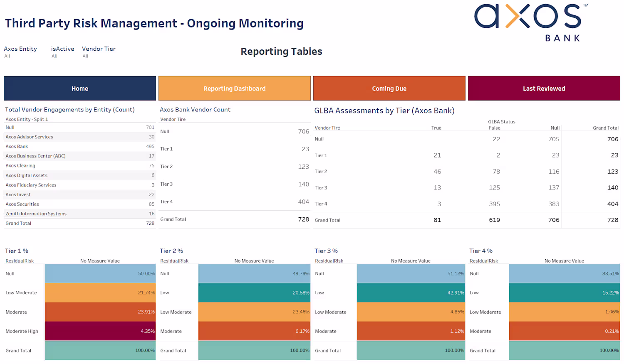Open the Last Reviewed navigation button
The width and height of the screenshot is (624, 364).
click(544, 89)
